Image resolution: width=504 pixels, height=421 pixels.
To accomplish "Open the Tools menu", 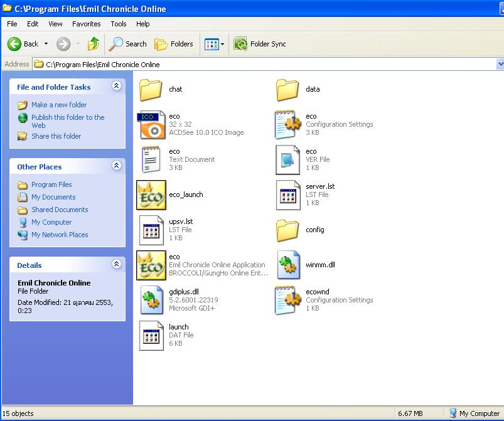I will tap(118, 24).
